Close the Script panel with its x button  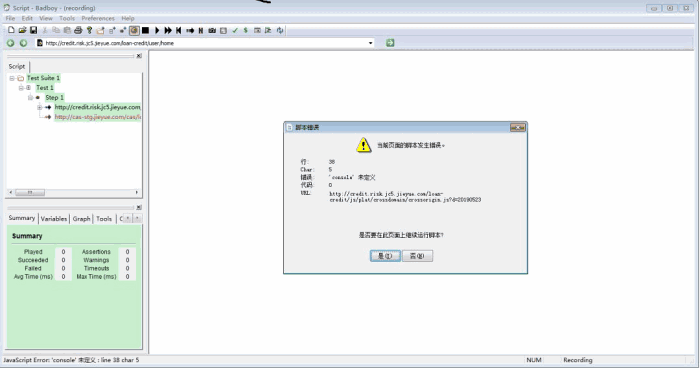pos(139,56)
